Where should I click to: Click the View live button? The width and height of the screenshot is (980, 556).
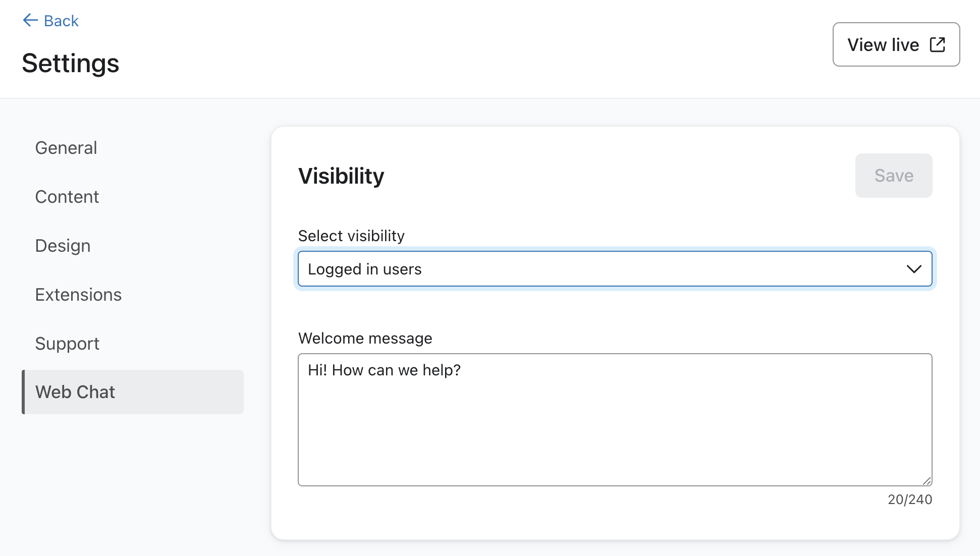(x=897, y=44)
